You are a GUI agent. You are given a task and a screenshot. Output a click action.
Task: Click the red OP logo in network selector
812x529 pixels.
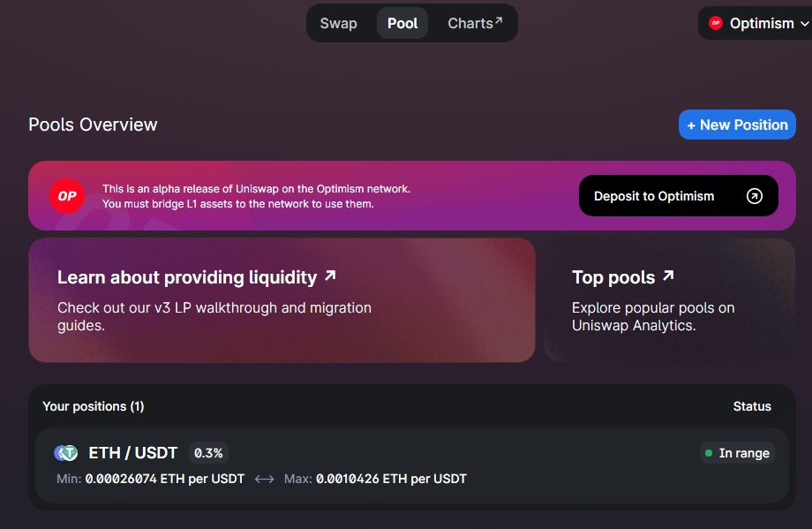coord(716,23)
